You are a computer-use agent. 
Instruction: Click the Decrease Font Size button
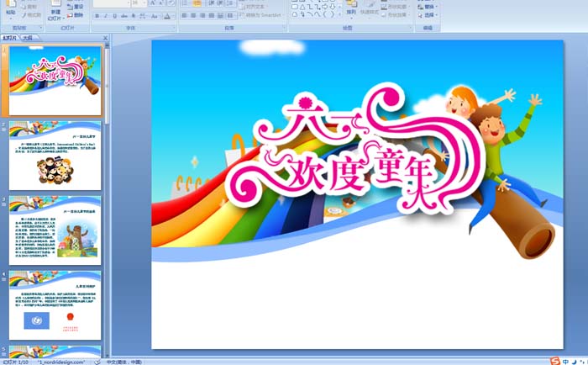point(161,3)
